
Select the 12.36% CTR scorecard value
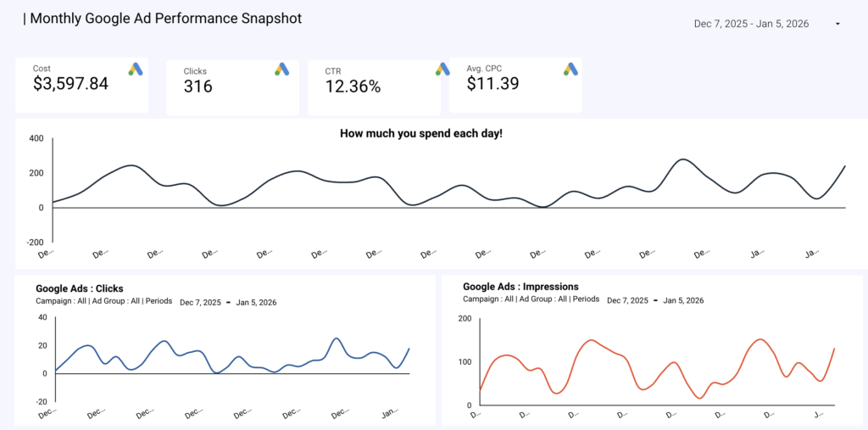[x=353, y=87]
